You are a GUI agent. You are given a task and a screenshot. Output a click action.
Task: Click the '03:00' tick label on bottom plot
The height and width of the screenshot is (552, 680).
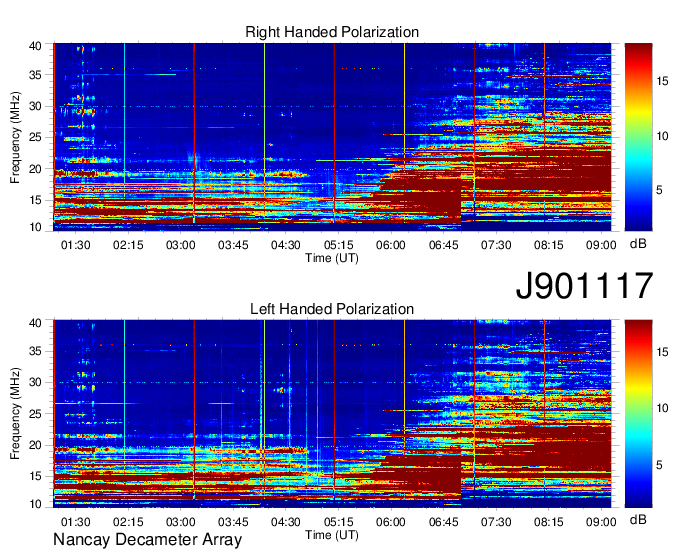(180, 522)
